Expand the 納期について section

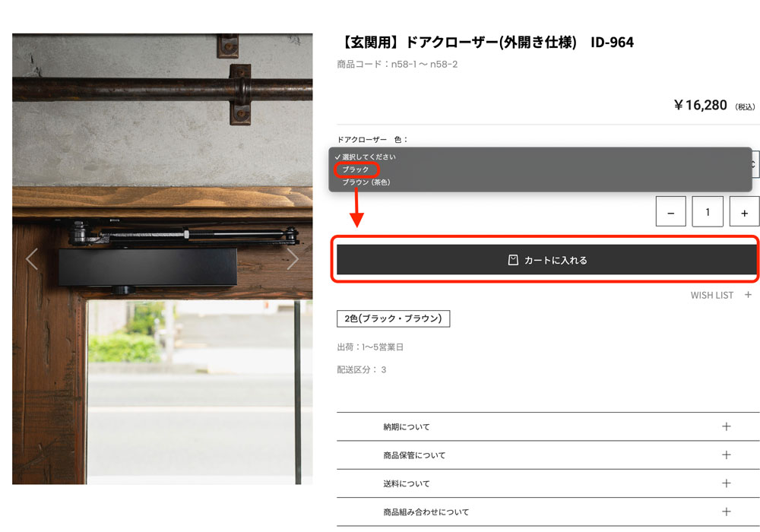[x=548, y=426]
